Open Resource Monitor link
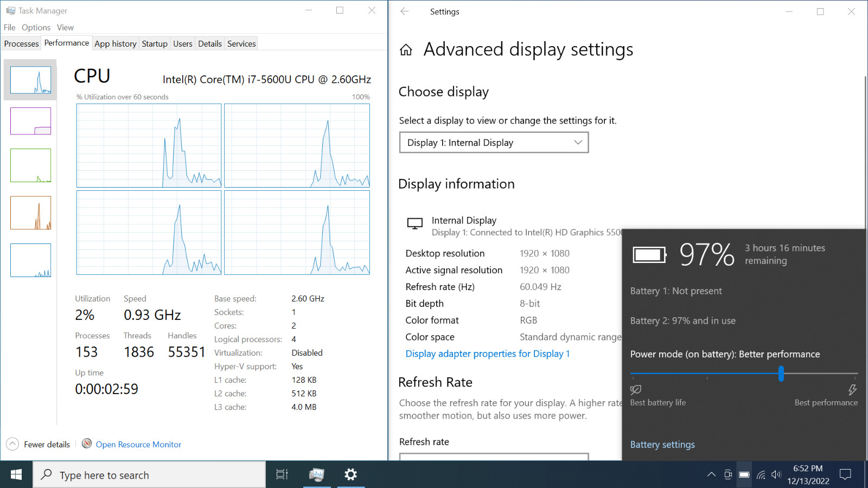868x488 pixels. tap(138, 444)
